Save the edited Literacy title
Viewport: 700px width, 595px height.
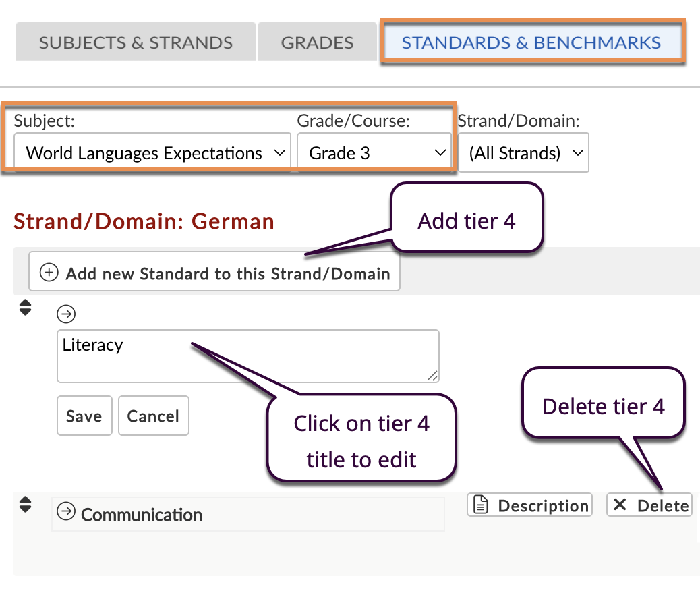(x=84, y=416)
